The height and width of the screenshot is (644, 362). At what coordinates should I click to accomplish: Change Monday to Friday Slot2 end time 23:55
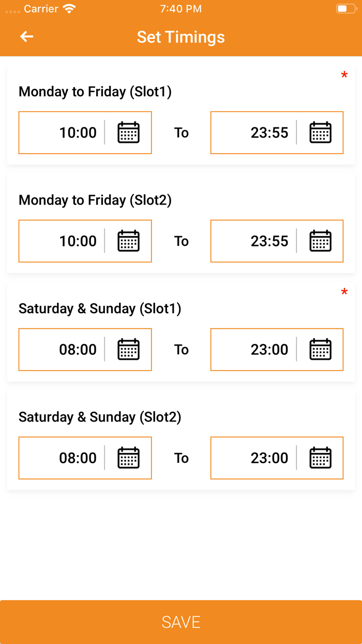(x=269, y=241)
